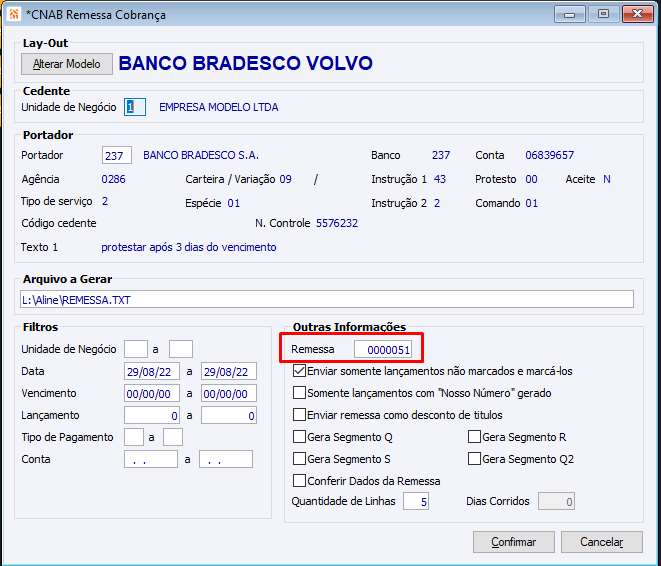Click the Dias Corridos field

(556, 501)
